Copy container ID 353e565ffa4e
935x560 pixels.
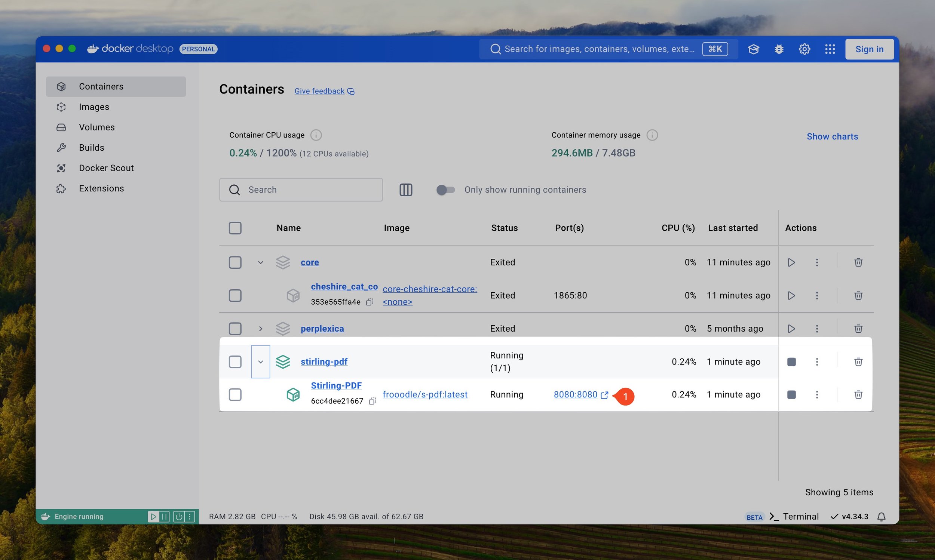pyautogui.click(x=370, y=302)
